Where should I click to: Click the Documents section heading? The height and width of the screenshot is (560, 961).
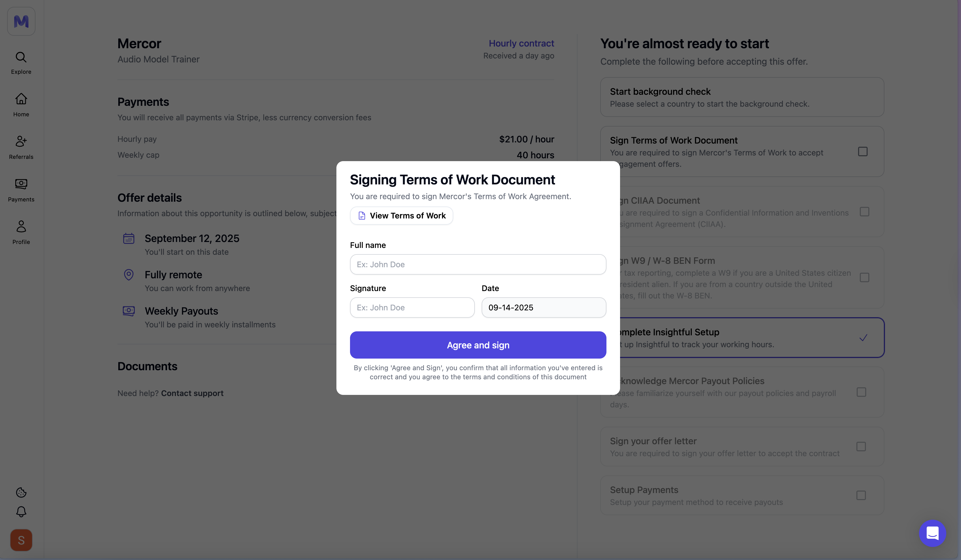point(147,366)
